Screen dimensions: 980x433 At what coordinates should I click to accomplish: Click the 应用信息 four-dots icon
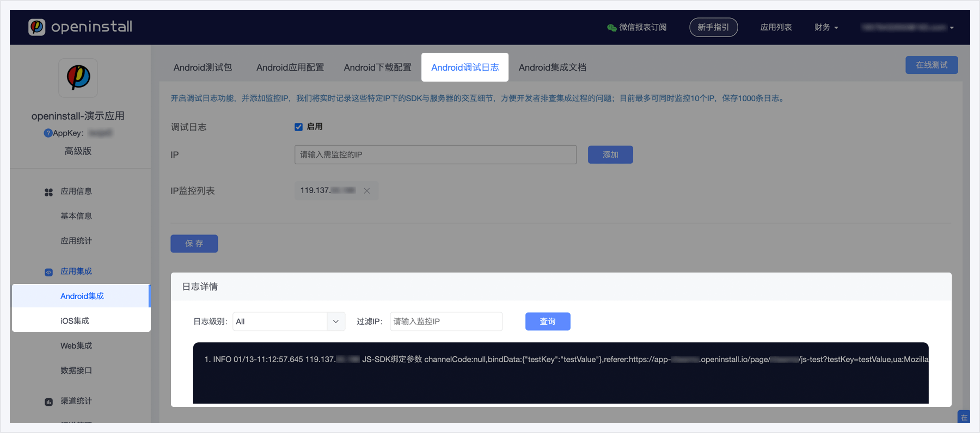point(48,192)
